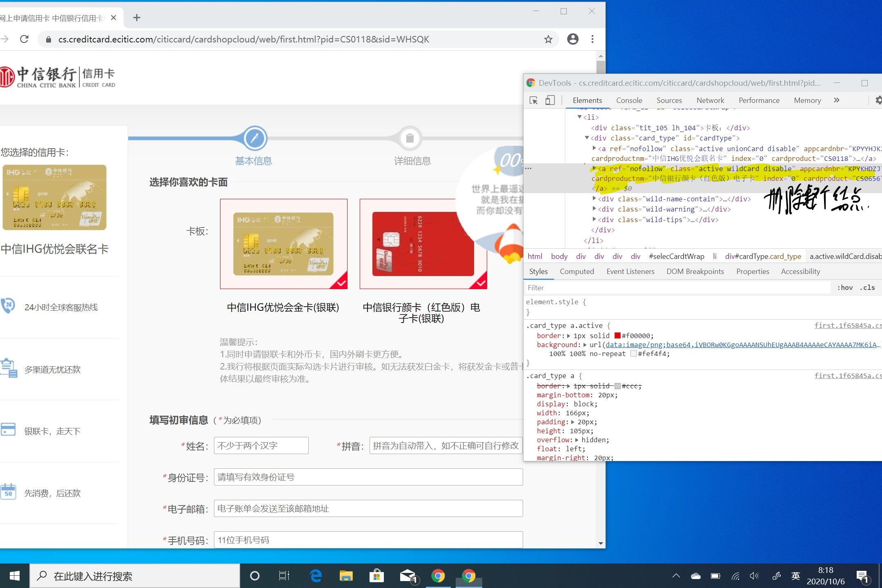Click the 电子邮箱 email field
Screen dimensions: 882x588
(x=368, y=508)
